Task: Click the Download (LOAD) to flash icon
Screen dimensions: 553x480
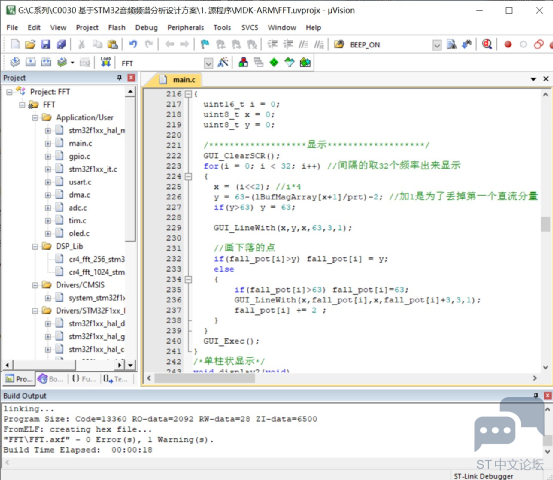Action: [x=105, y=63]
